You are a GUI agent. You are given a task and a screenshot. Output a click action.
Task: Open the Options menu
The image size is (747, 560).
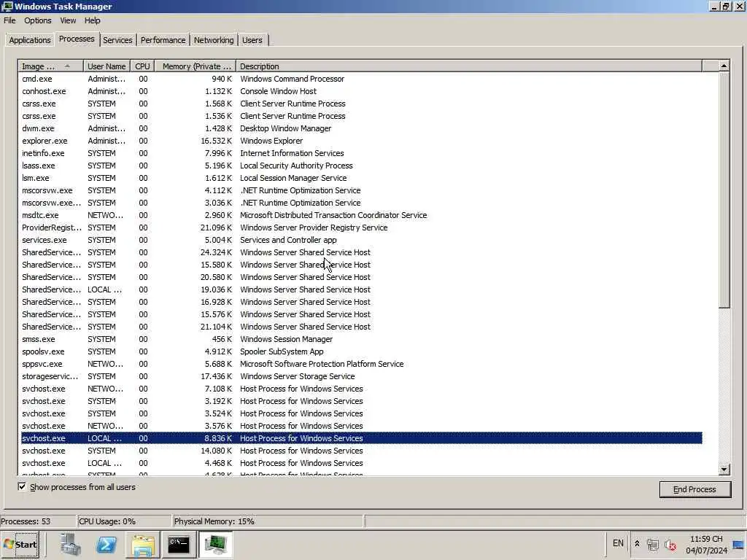(x=38, y=20)
